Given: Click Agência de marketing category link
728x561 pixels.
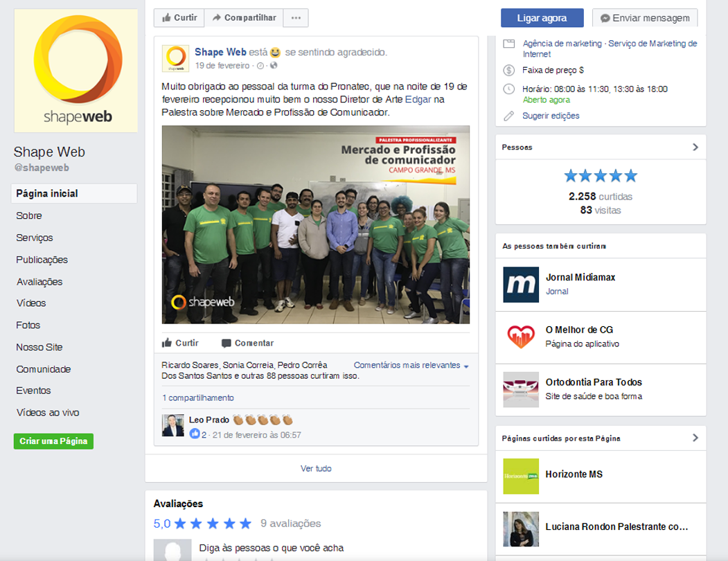Looking at the screenshot, I should point(562,43).
